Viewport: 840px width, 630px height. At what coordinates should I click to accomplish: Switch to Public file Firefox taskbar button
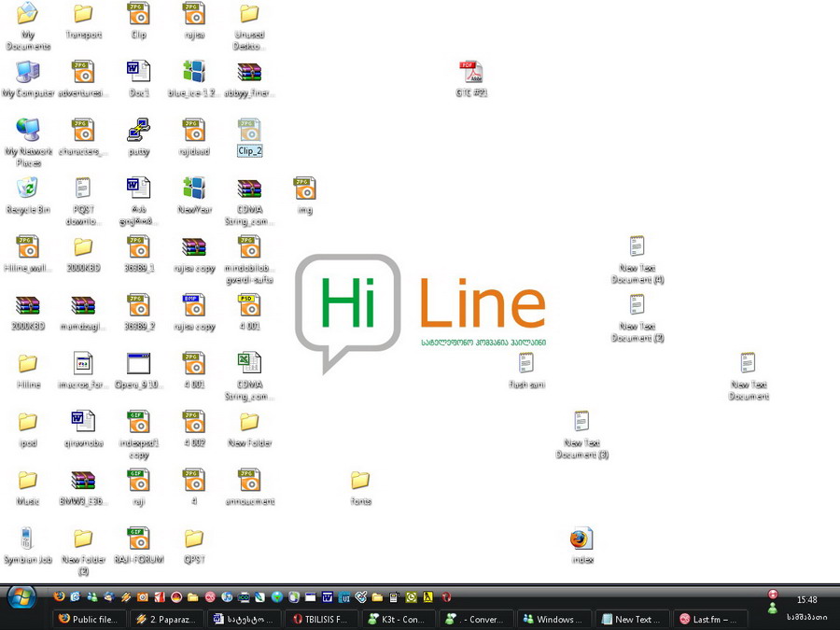(89, 620)
